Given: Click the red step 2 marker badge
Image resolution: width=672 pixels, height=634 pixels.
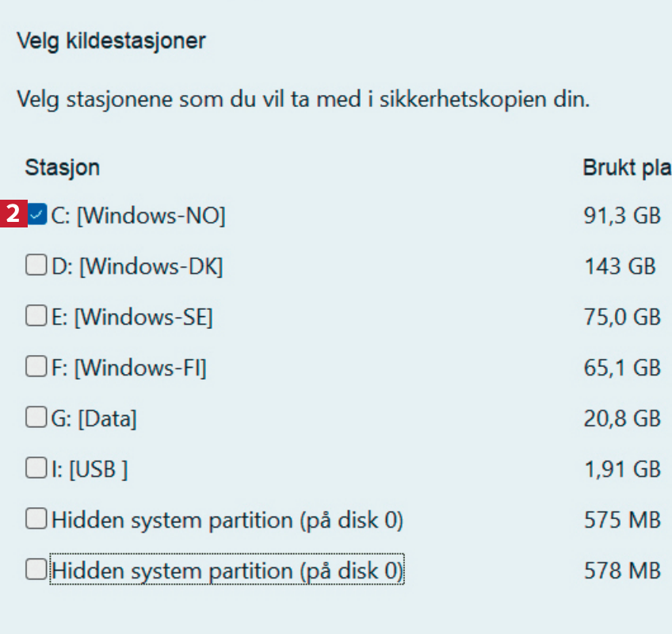Looking at the screenshot, I should 13,215.
